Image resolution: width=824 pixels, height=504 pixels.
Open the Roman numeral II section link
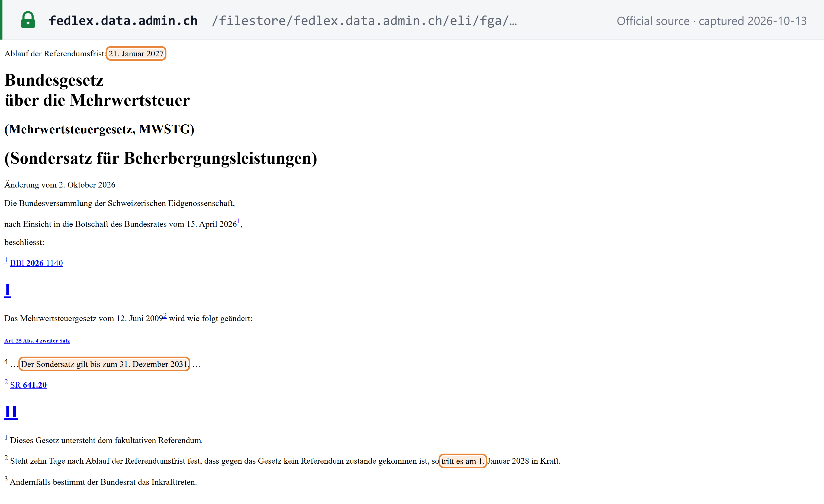coord(11,412)
